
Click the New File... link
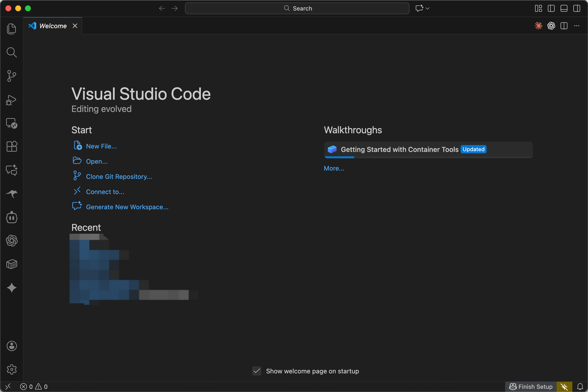click(102, 146)
